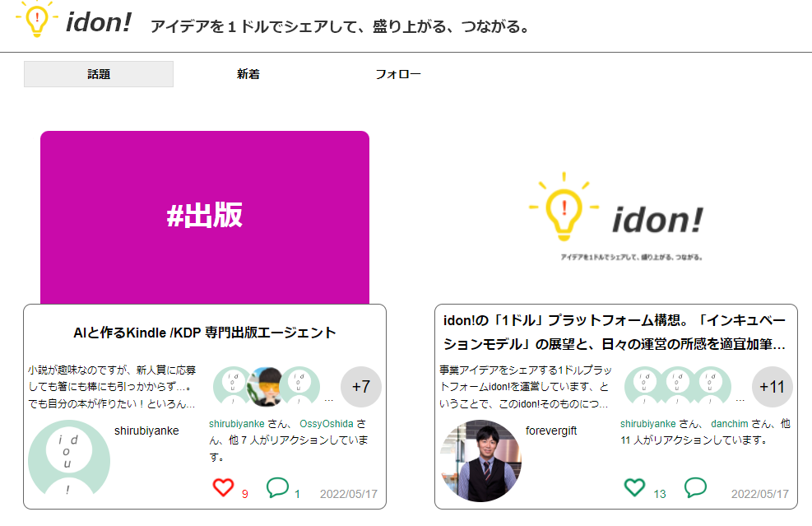Like the idon! platform post with green heart
Viewport: 812px width, 526px height.
click(x=634, y=487)
